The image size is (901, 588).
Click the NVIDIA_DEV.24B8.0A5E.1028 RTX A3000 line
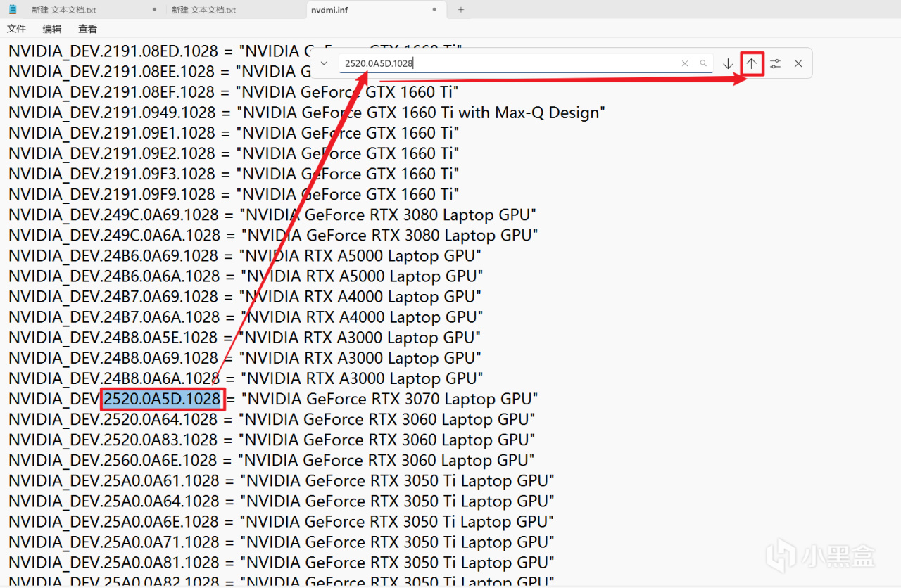coord(245,337)
